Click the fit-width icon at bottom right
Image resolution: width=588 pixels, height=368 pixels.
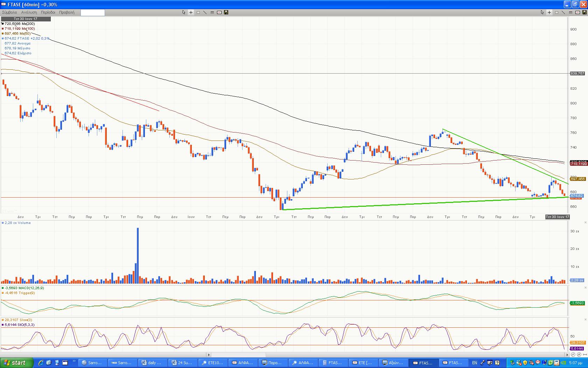click(x=584, y=355)
